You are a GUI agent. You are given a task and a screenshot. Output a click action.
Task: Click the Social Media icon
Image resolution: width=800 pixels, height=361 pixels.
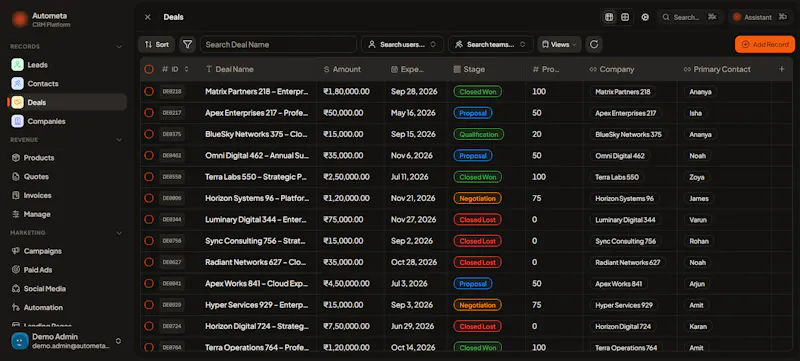point(16,289)
